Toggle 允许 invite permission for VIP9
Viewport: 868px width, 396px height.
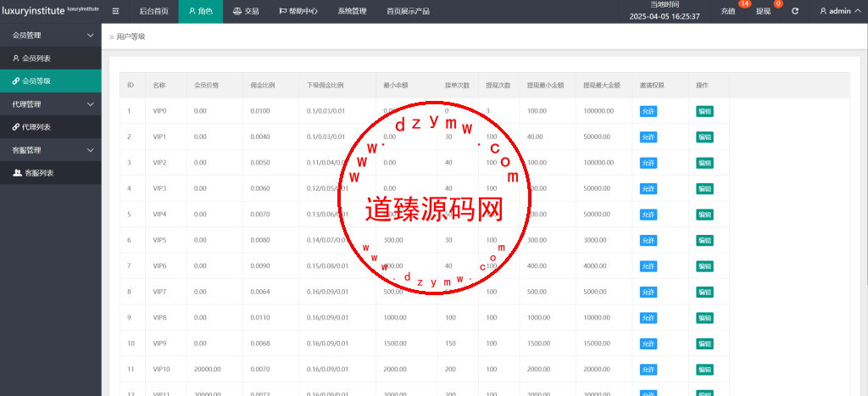tap(648, 344)
